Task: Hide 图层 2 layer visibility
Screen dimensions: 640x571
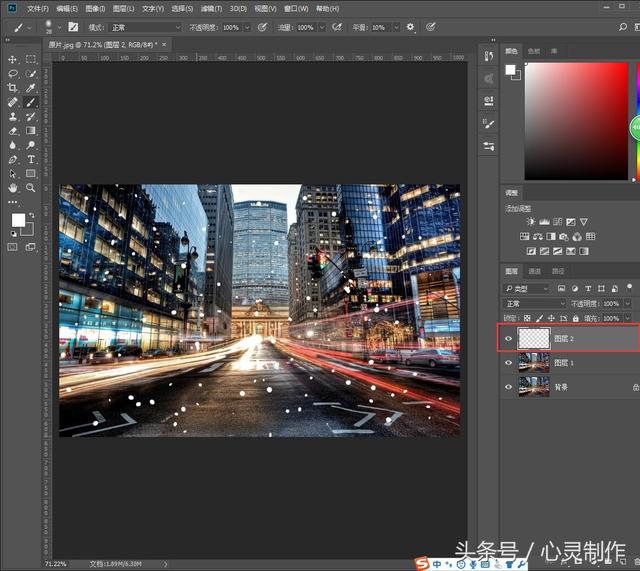Action: tap(509, 340)
